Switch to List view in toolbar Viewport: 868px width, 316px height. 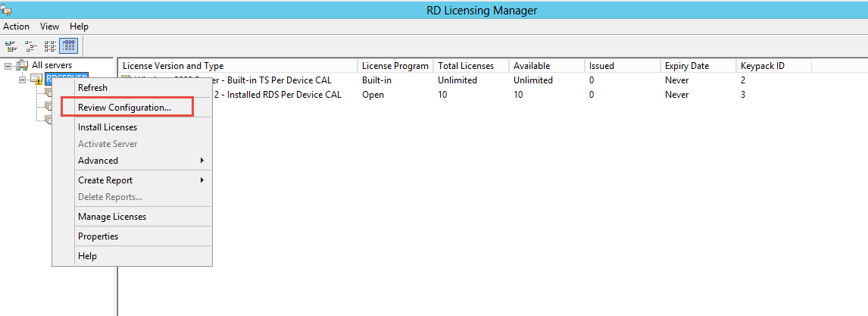50,46
